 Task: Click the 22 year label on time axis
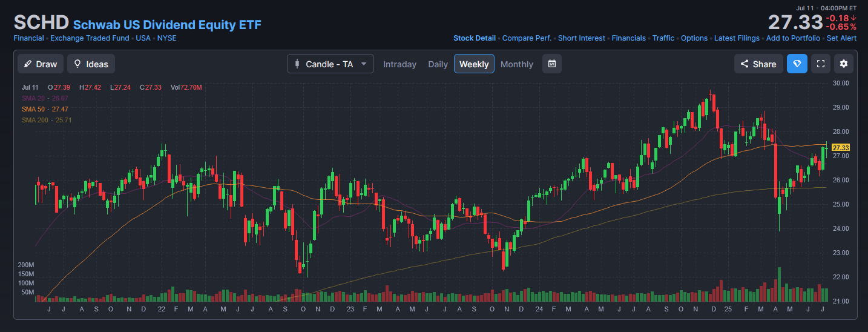tap(162, 309)
